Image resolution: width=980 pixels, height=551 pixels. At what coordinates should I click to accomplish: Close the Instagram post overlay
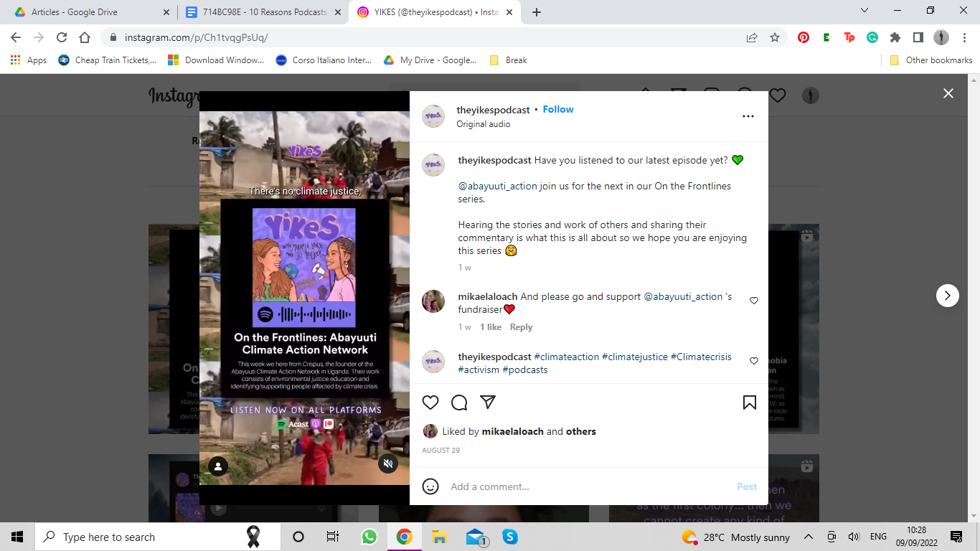tap(948, 94)
